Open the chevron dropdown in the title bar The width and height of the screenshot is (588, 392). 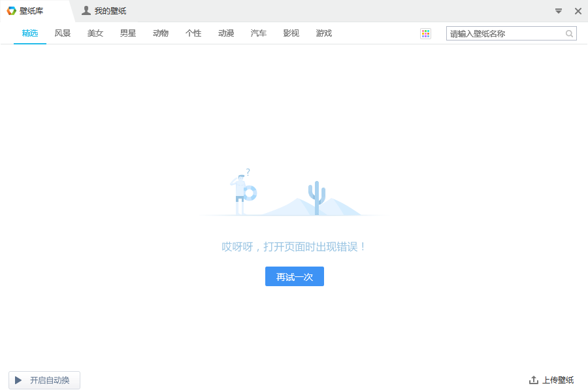pos(559,10)
